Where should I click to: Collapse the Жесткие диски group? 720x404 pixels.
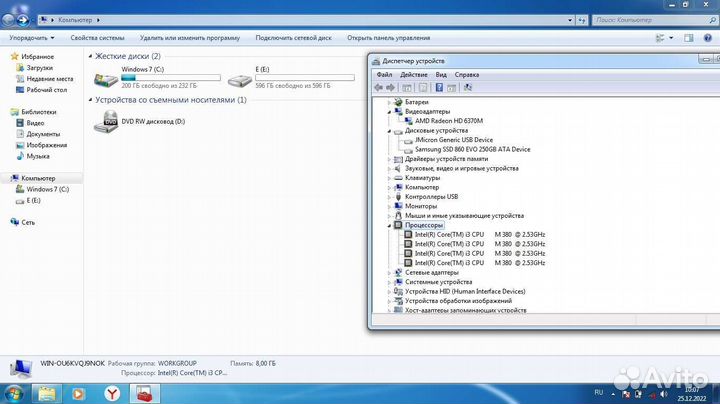coord(91,57)
